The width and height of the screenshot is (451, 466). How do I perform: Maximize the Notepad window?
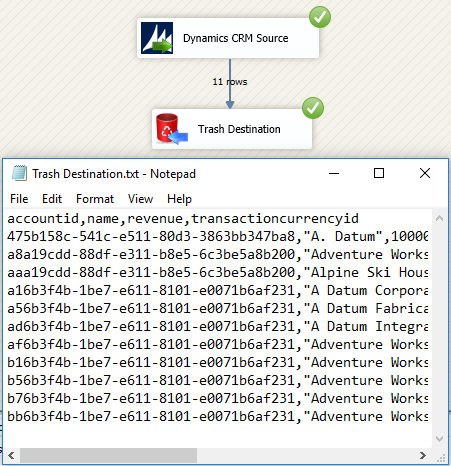pos(379,173)
